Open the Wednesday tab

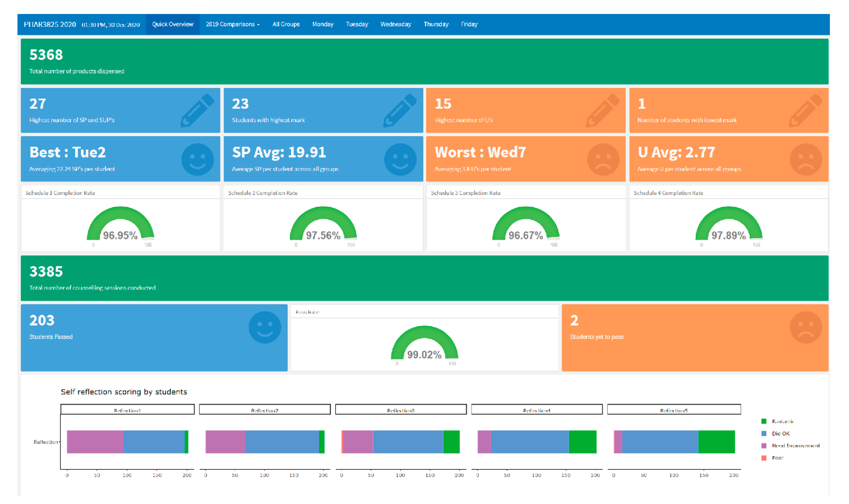point(396,24)
